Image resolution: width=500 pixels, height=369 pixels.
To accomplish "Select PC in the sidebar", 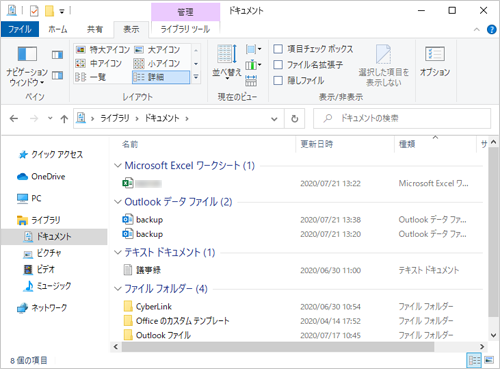I will [x=29, y=199].
